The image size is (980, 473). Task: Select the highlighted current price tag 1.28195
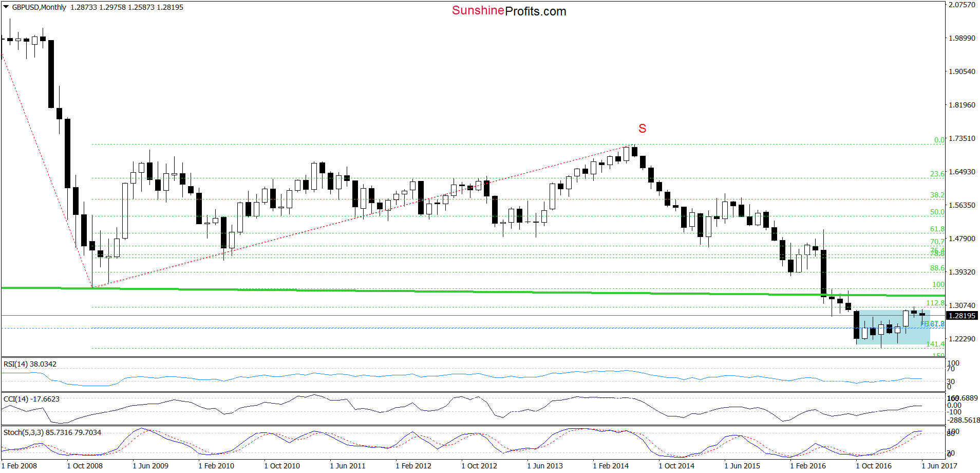coord(962,316)
